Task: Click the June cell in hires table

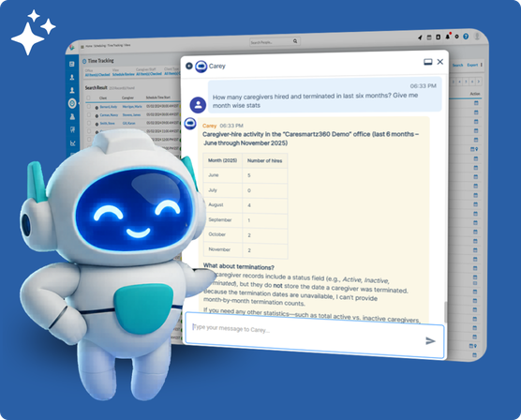Action: [x=223, y=175]
